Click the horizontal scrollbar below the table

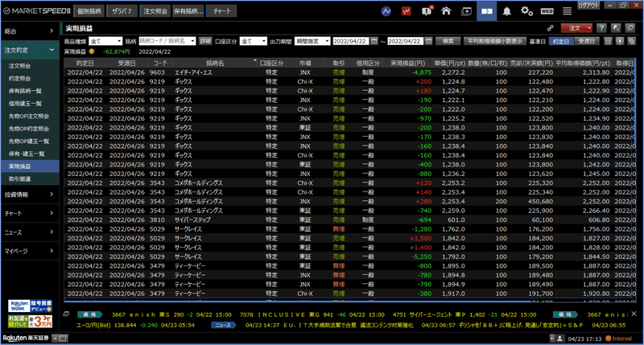pyautogui.click(x=296, y=302)
